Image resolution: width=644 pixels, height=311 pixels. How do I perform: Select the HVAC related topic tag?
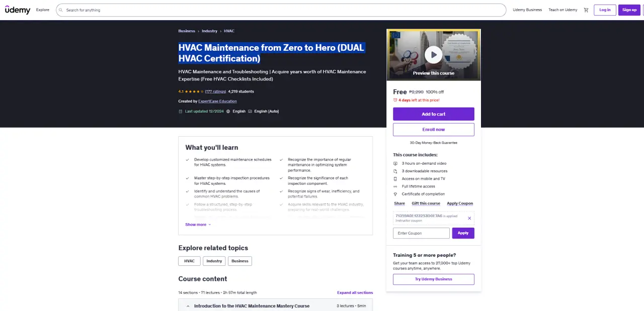(x=189, y=261)
